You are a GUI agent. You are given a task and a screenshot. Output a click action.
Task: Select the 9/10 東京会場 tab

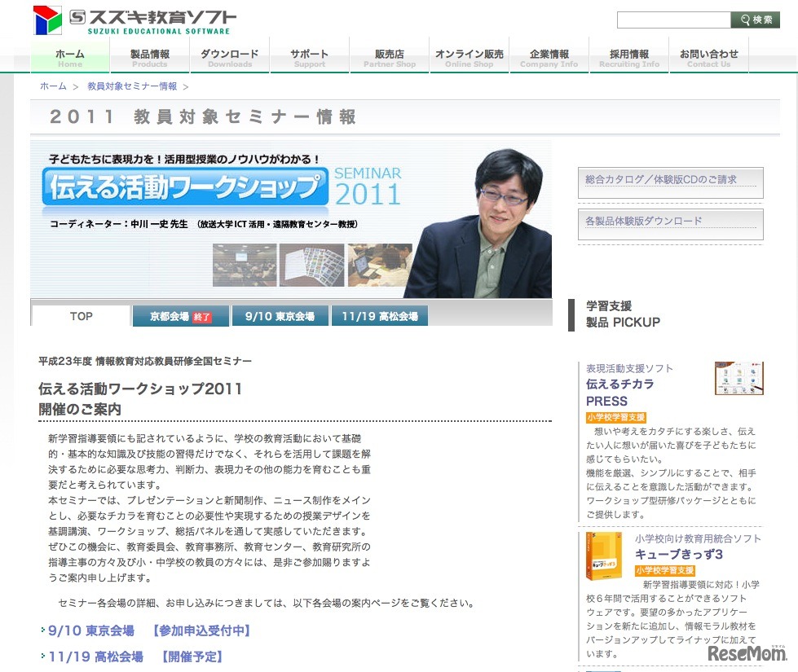pos(280,315)
